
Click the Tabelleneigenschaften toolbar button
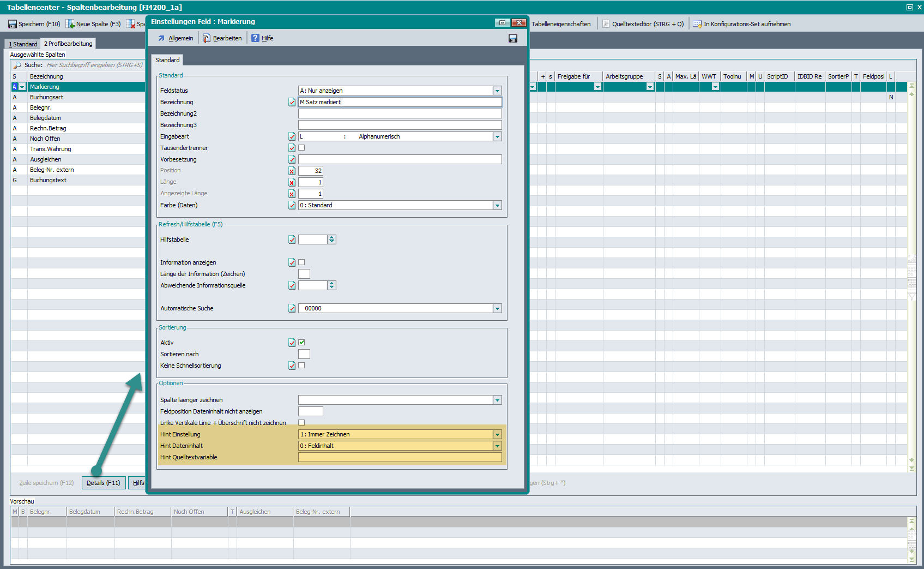coord(561,24)
